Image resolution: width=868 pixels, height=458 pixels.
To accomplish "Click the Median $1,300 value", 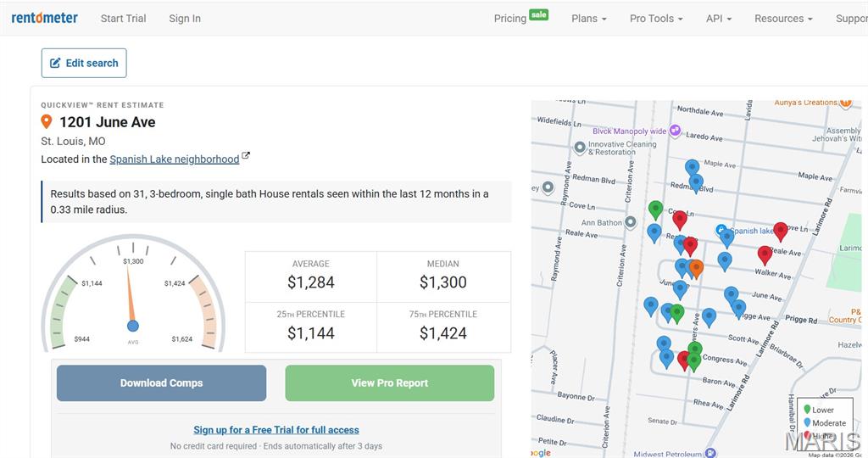I will tap(442, 282).
